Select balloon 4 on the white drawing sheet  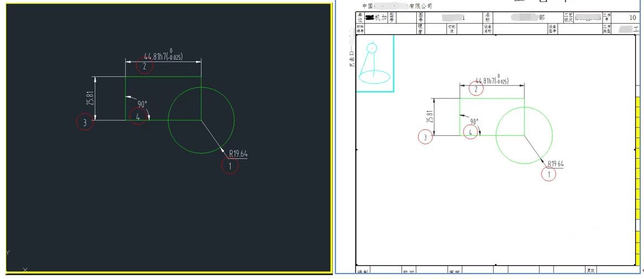click(470, 131)
